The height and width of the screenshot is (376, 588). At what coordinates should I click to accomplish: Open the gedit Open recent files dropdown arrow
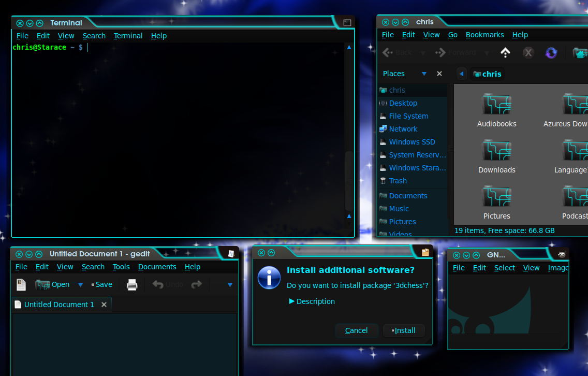(x=80, y=285)
